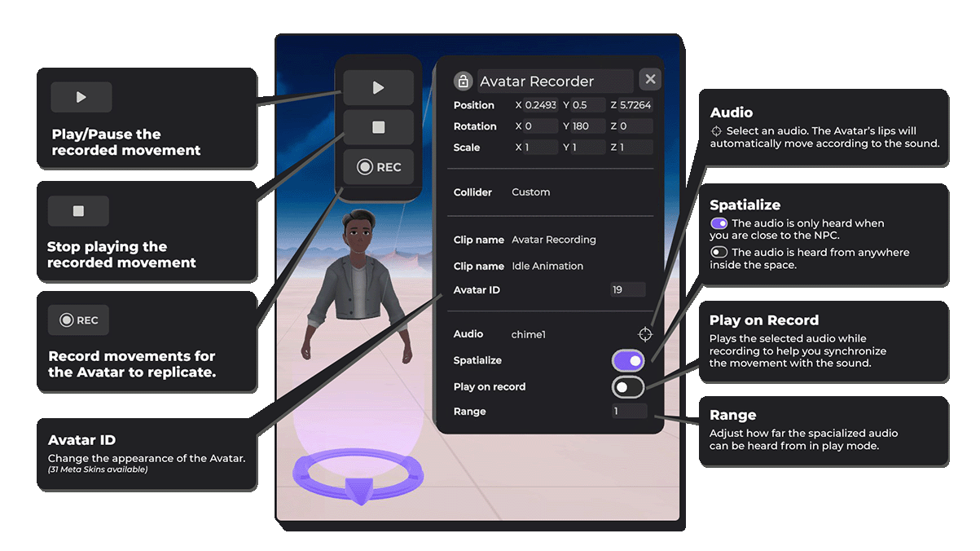
Task: Disable the Spatialize toggle
Action: [x=629, y=360]
